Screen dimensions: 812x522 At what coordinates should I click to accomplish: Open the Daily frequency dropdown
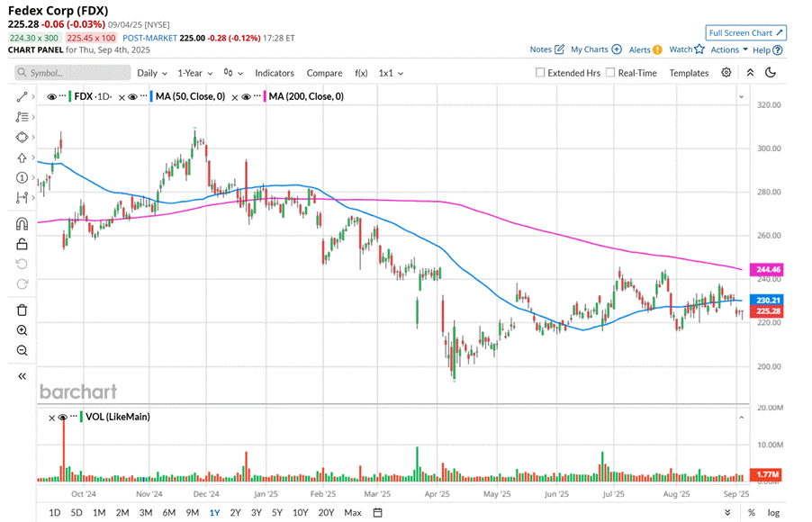(x=152, y=73)
